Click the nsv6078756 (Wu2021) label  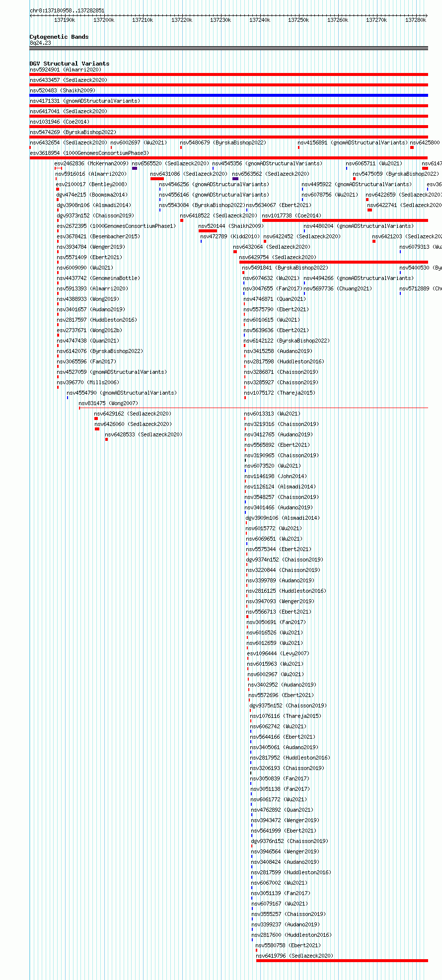[x=330, y=195]
